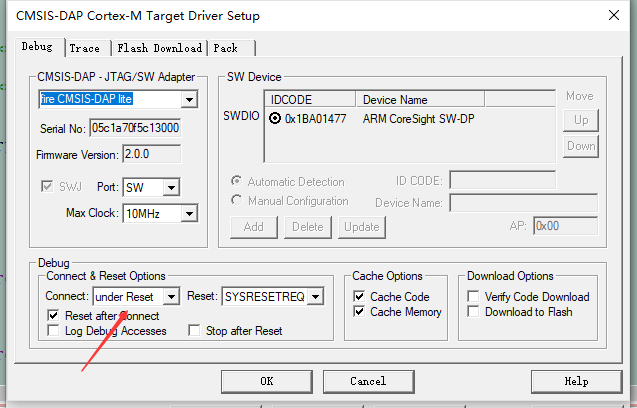Toggle Cache Memory checkbox
Image resolution: width=637 pixels, height=408 pixels.
pyautogui.click(x=359, y=312)
